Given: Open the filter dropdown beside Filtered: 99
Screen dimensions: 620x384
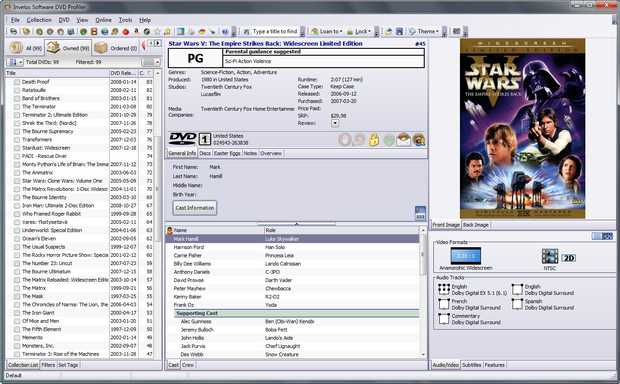Looking at the screenshot, I should 151,62.
